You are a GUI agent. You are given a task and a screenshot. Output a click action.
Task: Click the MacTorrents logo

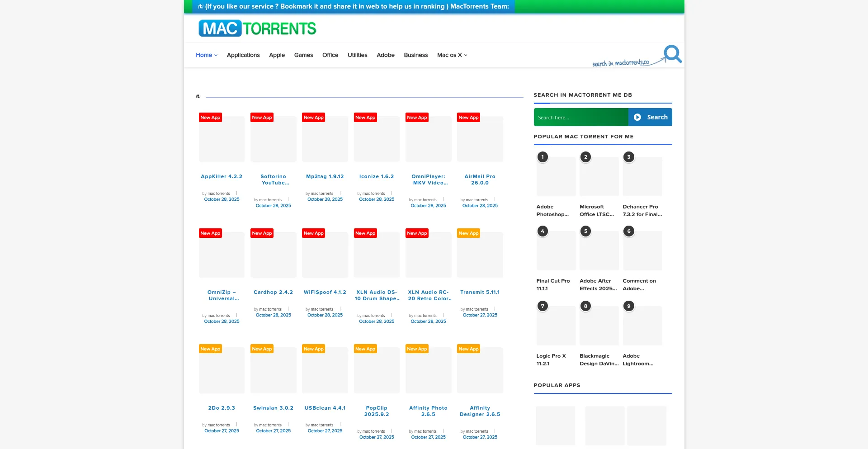point(257,28)
